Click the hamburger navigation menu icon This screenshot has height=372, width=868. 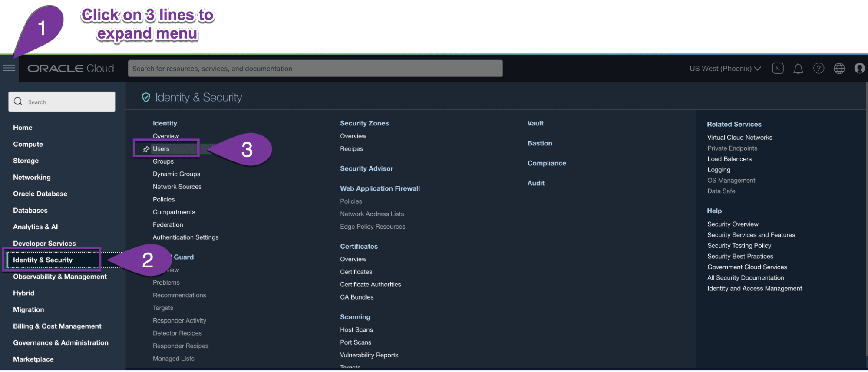(9, 68)
